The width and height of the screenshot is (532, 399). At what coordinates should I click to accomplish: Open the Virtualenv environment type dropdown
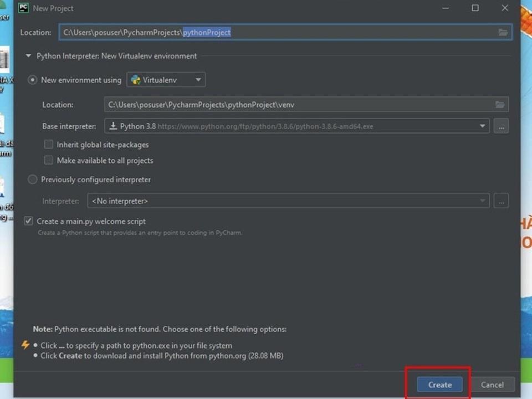(x=198, y=79)
